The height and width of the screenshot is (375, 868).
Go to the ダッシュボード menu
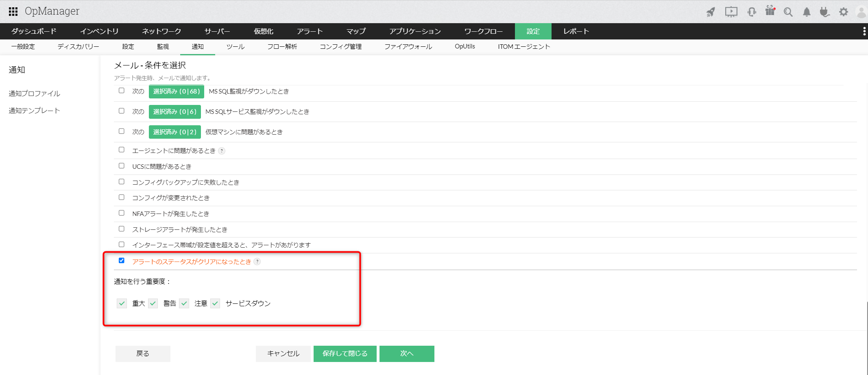click(x=34, y=31)
